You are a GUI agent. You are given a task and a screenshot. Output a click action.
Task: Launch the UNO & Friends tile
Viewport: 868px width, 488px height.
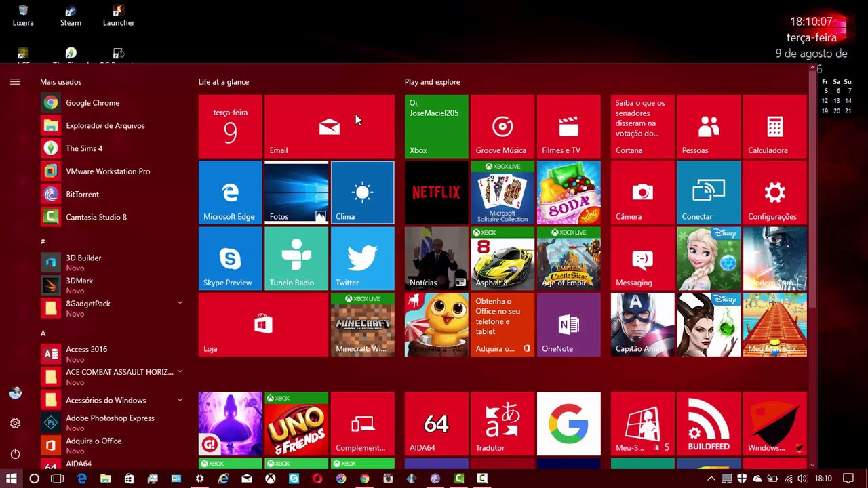(296, 424)
